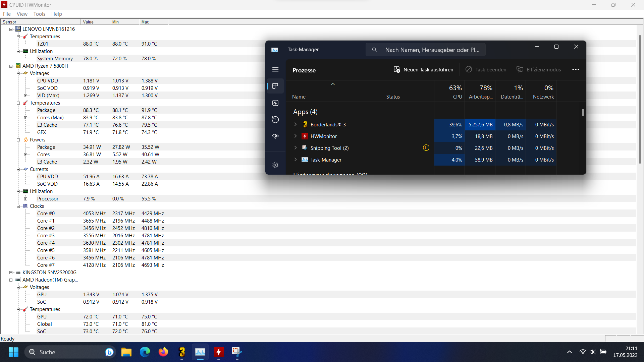
Task: Open more options three-dots menu
Action: pos(576,69)
